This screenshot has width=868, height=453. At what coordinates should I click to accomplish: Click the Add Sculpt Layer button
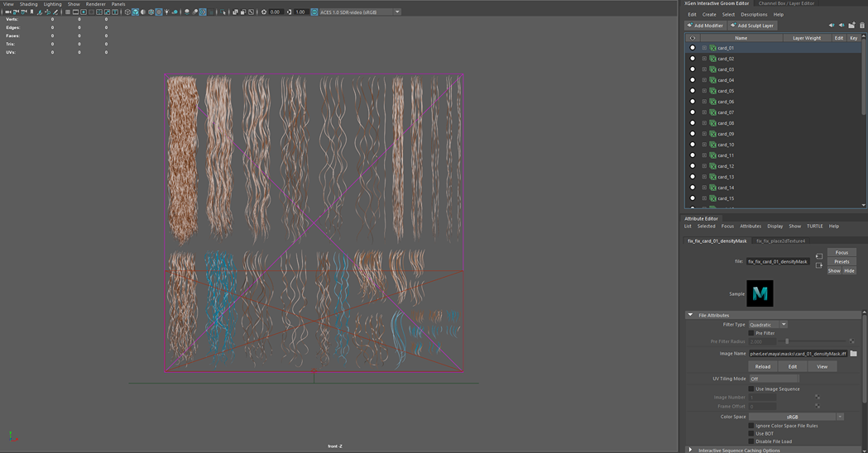coord(751,26)
